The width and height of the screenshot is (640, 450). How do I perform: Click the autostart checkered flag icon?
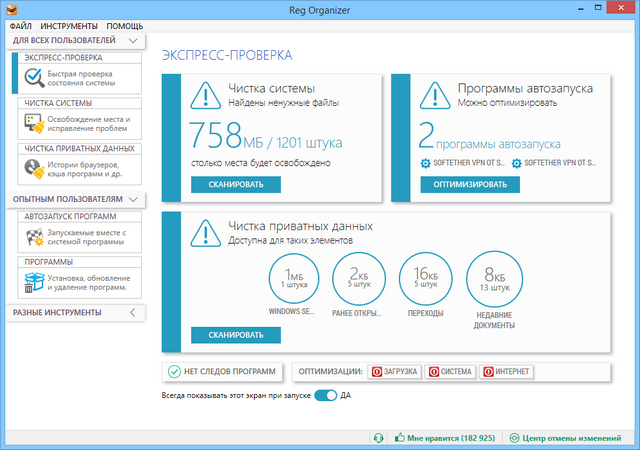point(34,237)
